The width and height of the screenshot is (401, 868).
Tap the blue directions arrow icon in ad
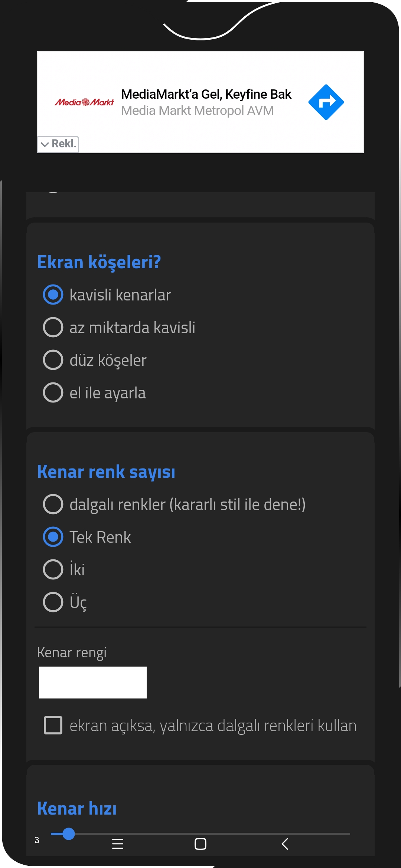(326, 102)
